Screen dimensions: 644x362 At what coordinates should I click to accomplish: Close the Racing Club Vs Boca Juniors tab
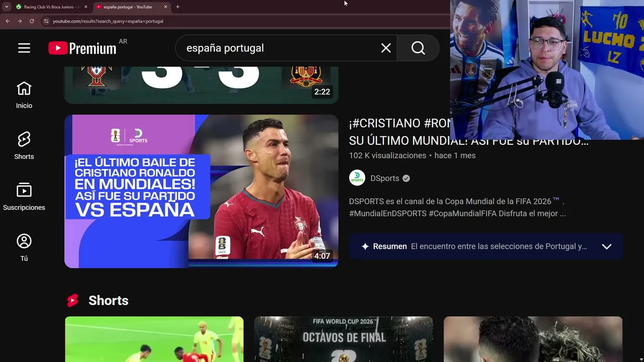tap(86, 7)
